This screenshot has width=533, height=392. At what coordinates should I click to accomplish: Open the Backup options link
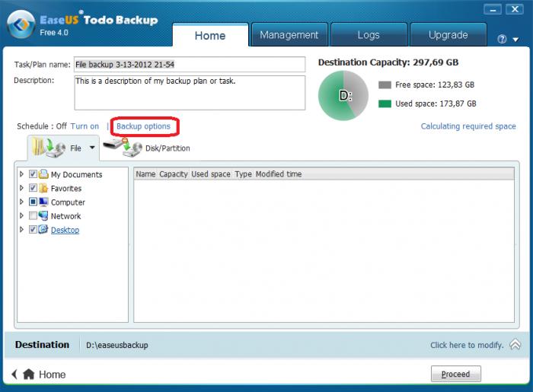(x=143, y=126)
